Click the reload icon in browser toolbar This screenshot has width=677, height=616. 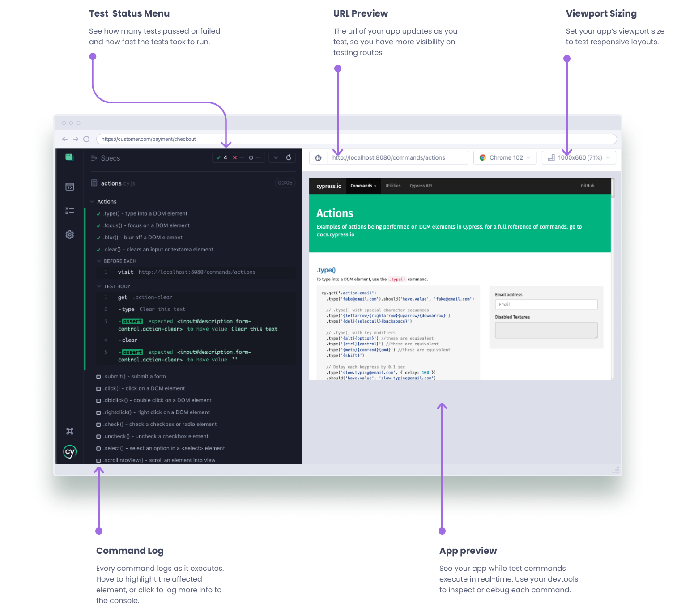(86, 139)
